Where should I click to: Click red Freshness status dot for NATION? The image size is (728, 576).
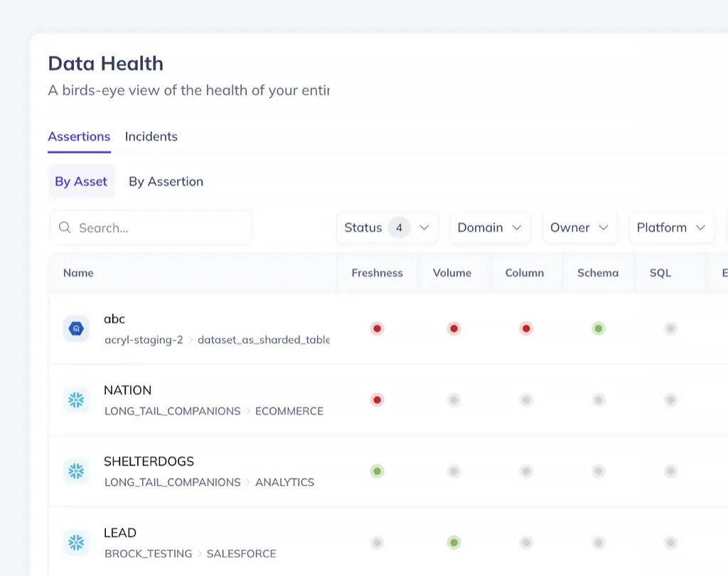378,400
